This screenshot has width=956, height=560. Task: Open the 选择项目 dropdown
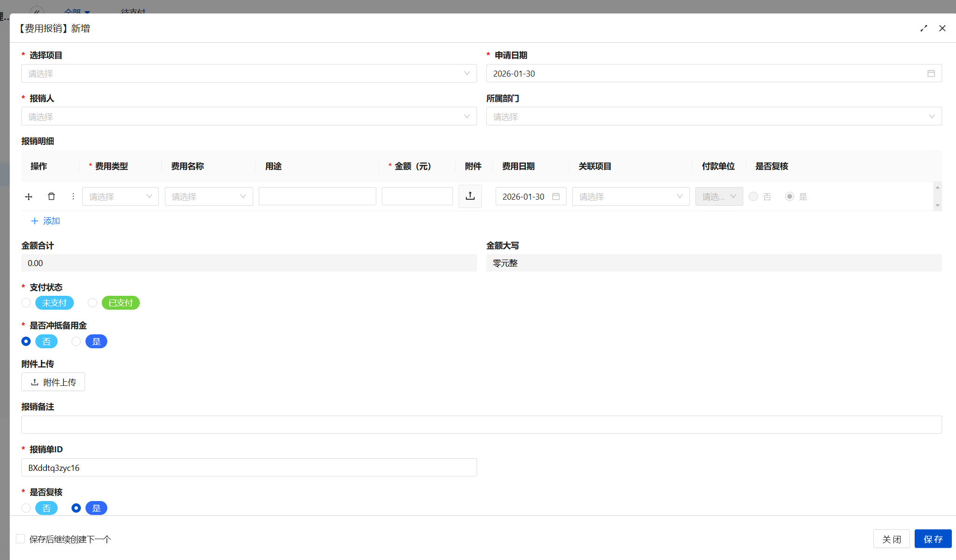pos(249,73)
